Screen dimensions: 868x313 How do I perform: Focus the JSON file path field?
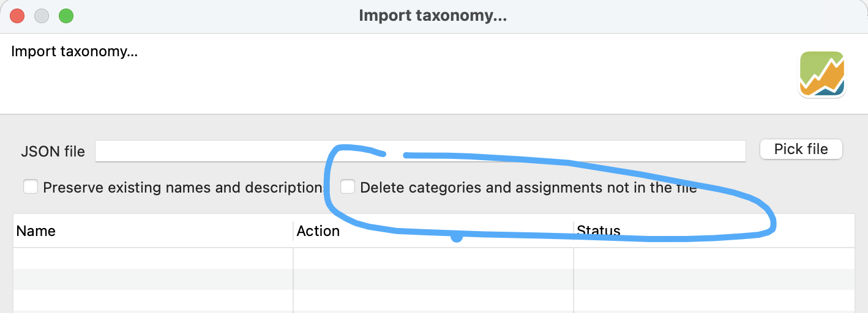(x=420, y=151)
